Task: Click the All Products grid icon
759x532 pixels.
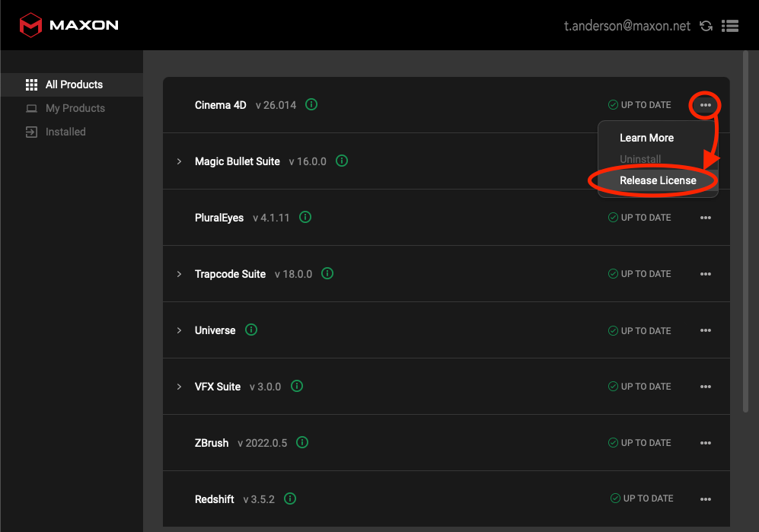Action: [x=31, y=84]
